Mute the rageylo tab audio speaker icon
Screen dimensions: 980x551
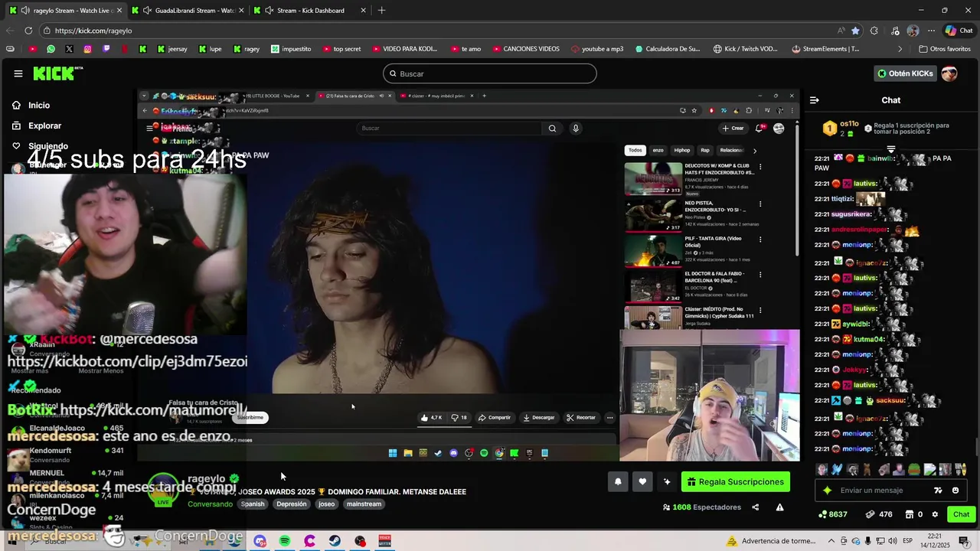[x=25, y=10]
